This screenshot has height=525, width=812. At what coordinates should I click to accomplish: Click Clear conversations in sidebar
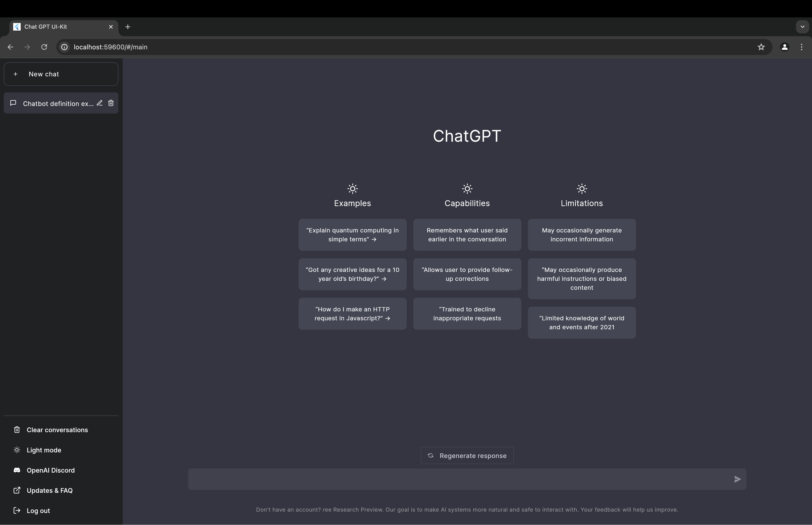(x=57, y=430)
